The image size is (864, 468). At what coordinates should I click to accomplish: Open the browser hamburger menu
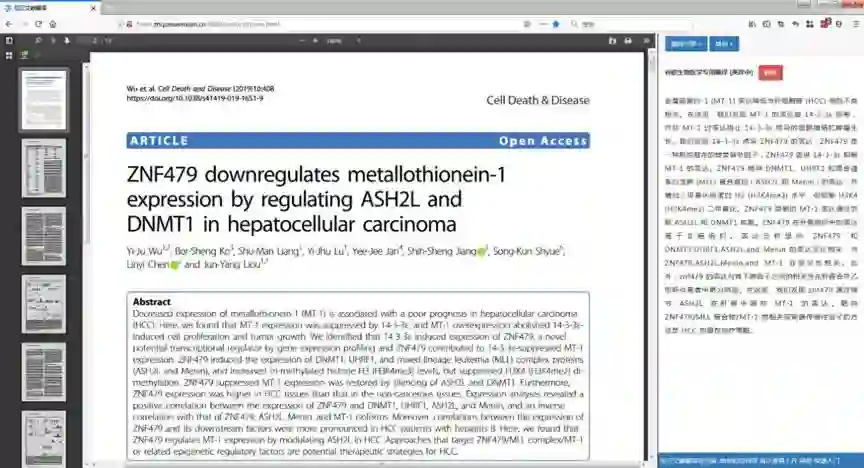click(x=856, y=24)
